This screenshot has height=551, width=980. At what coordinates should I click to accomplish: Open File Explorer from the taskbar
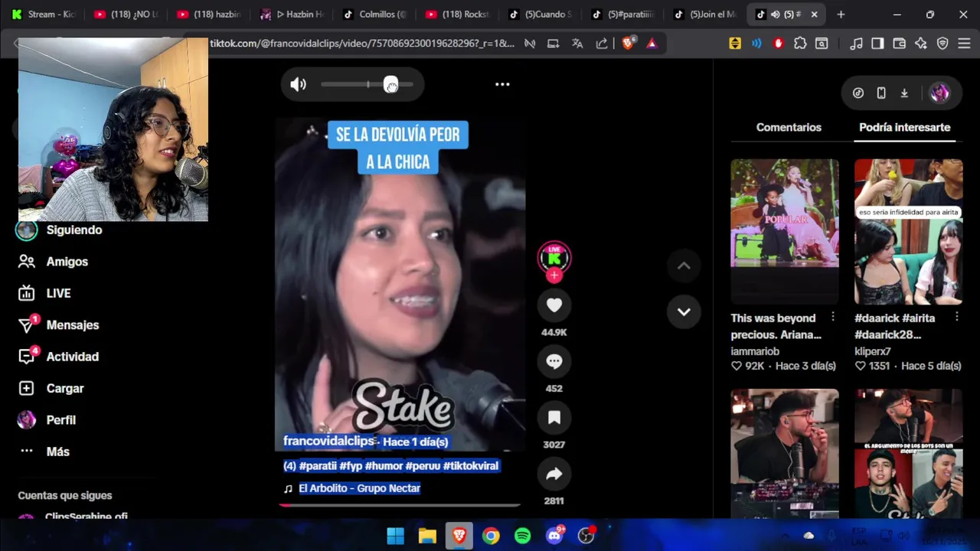(427, 536)
